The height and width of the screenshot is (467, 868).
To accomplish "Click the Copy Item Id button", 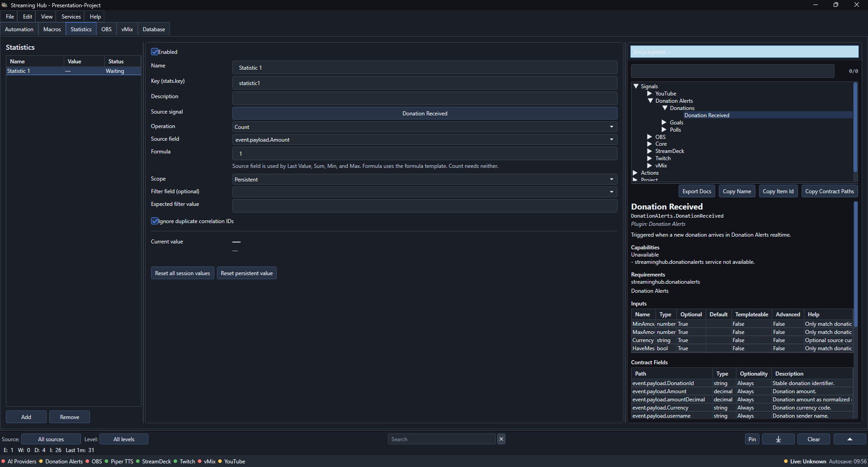I will pos(778,191).
